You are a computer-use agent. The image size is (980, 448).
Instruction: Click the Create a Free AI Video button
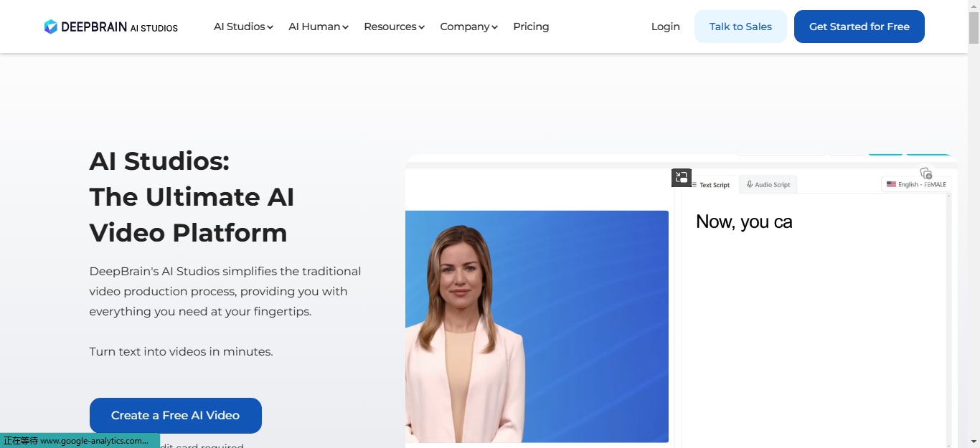[x=176, y=416]
